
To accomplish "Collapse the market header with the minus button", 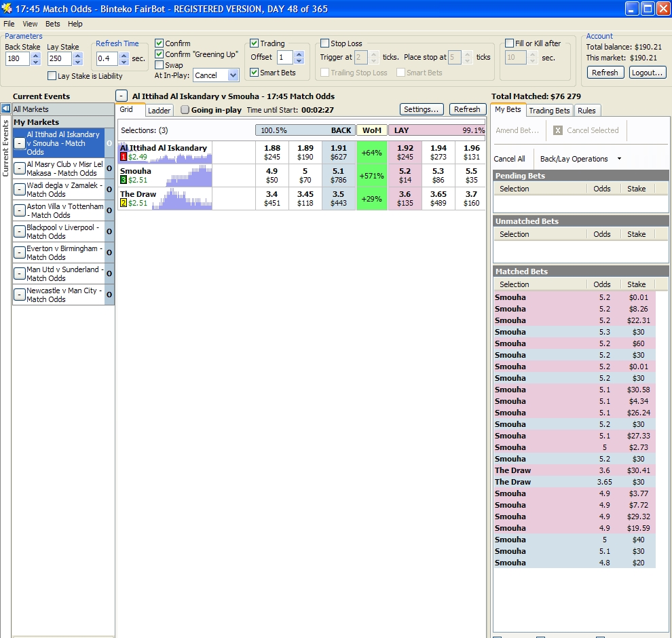I will coord(122,96).
